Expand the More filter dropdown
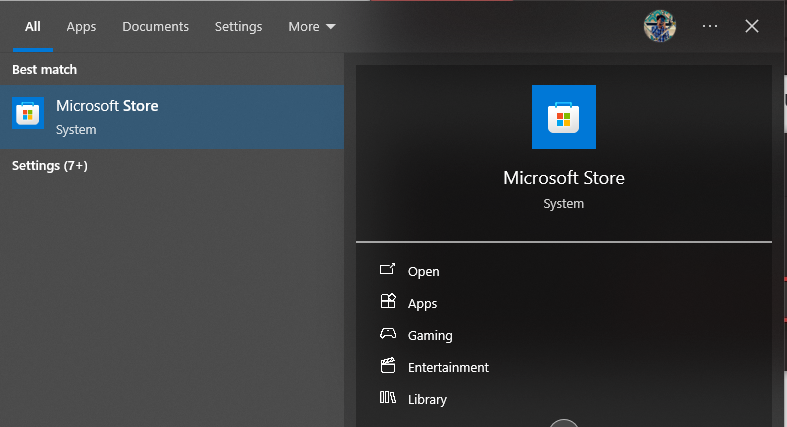Screen dimensions: 787x427 point(312,27)
